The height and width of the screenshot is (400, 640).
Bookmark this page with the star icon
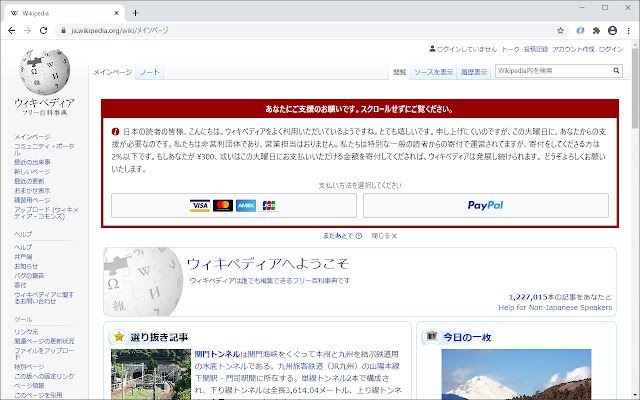coord(560,31)
